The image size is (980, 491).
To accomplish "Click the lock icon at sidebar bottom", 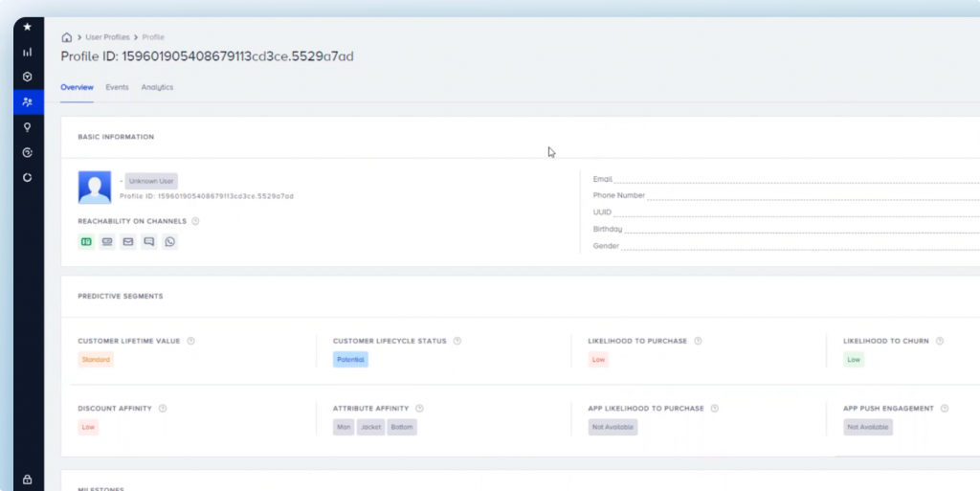I will click(x=28, y=480).
